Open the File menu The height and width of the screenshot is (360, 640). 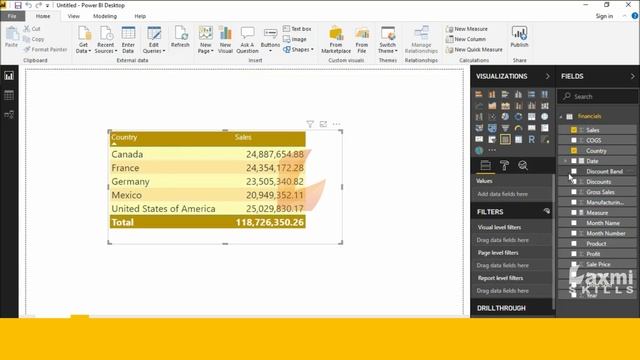[12, 16]
